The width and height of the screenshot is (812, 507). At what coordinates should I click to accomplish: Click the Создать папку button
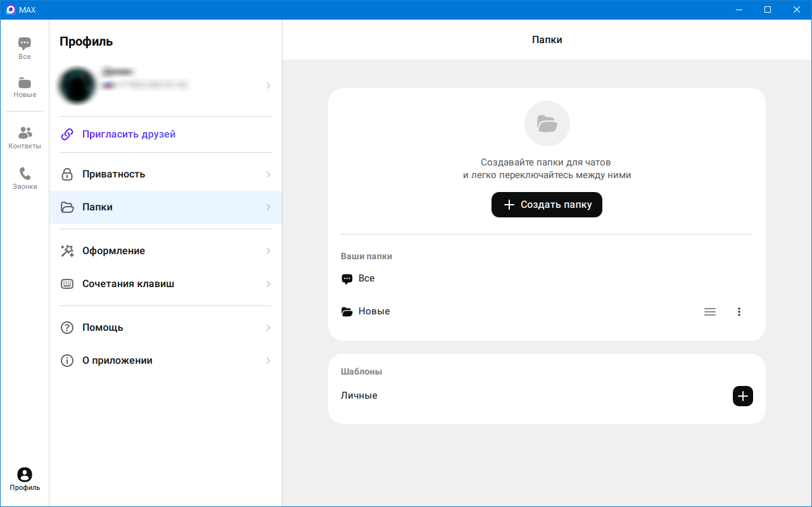click(x=547, y=205)
